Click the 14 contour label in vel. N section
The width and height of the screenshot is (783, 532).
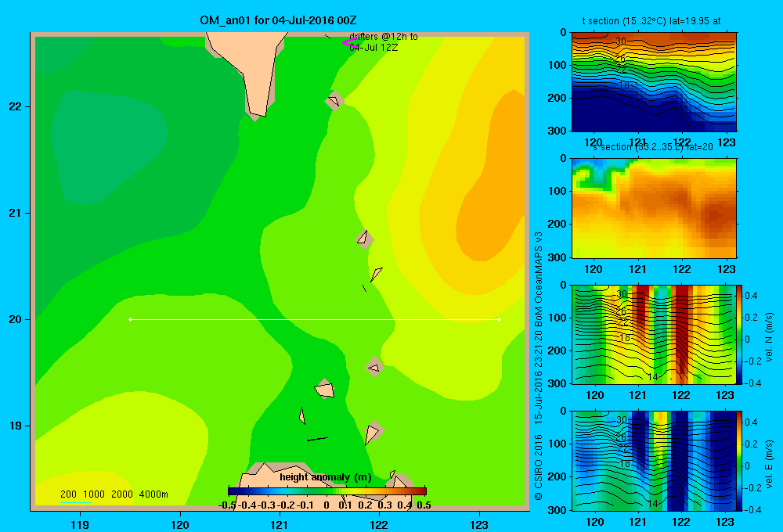click(x=653, y=377)
